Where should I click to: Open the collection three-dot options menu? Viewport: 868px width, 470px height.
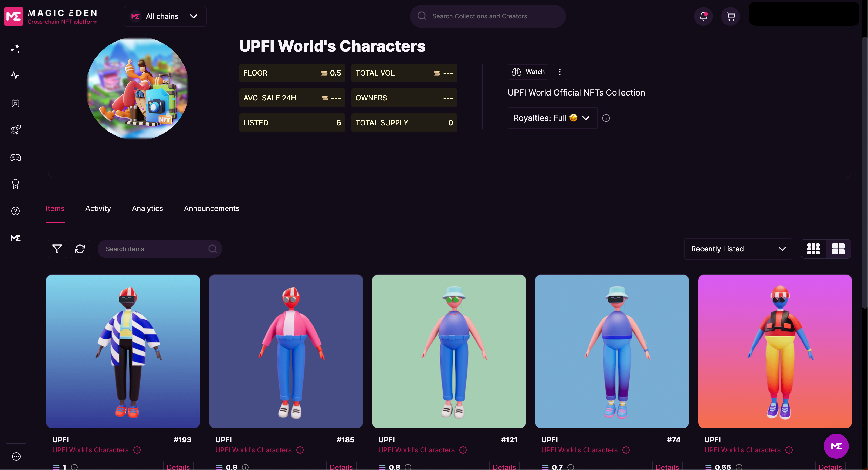coord(560,72)
